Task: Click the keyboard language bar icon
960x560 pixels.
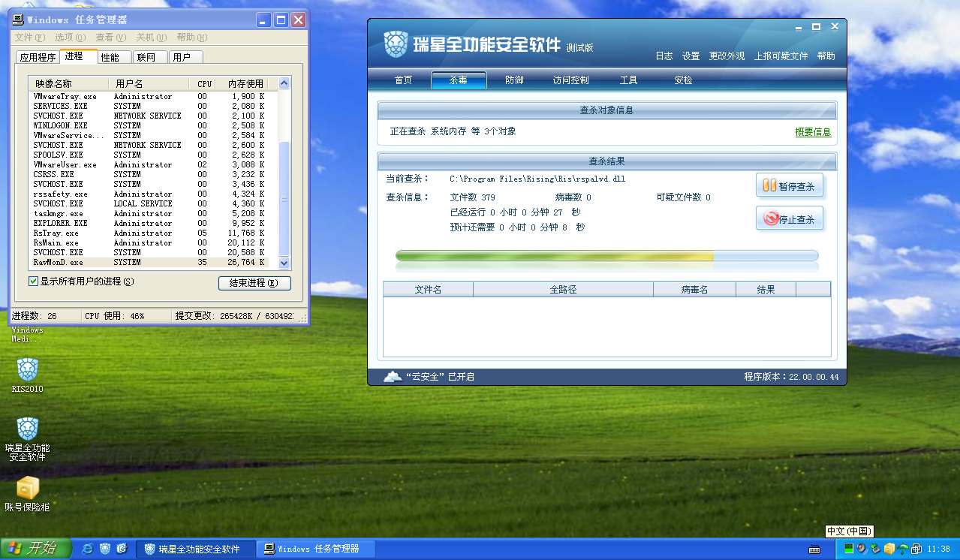Action: coord(815,549)
